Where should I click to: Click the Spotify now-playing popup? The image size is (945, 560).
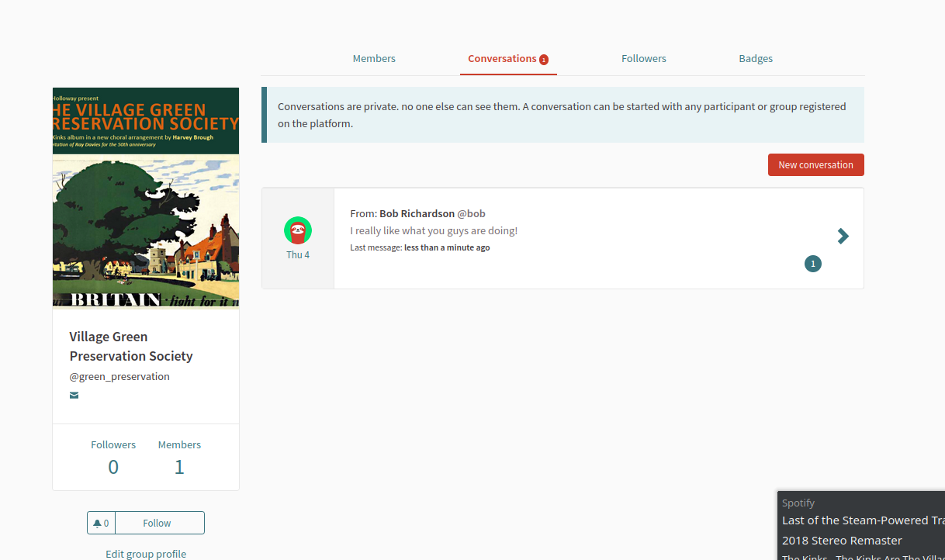[x=861, y=525]
